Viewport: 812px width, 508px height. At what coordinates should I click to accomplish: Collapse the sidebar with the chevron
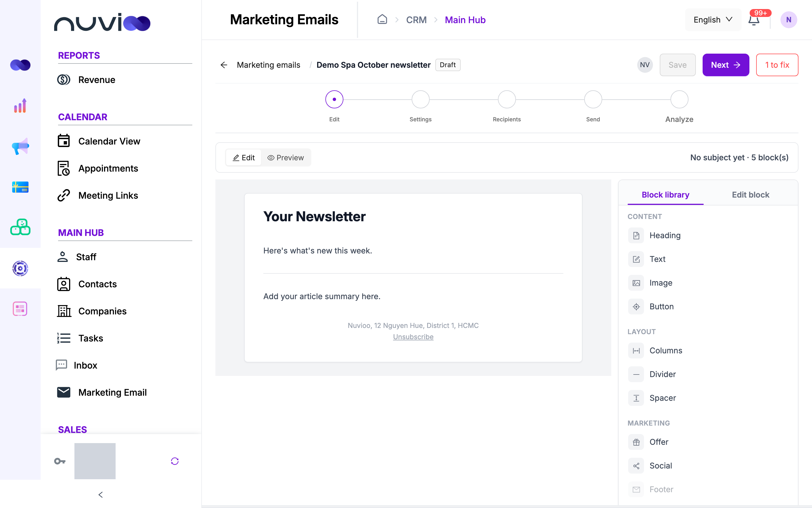tap(100, 494)
